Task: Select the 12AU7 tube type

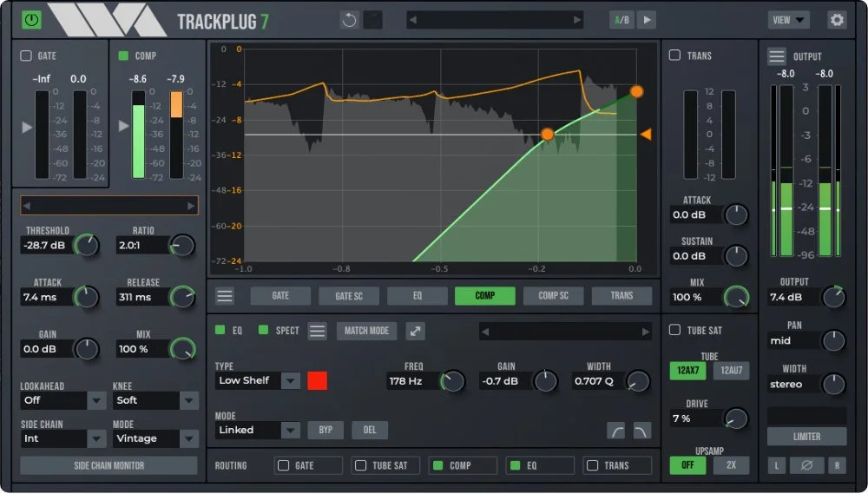Action: coord(731,371)
